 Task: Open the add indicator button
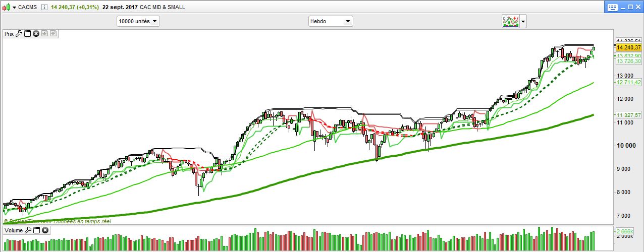tap(510, 21)
